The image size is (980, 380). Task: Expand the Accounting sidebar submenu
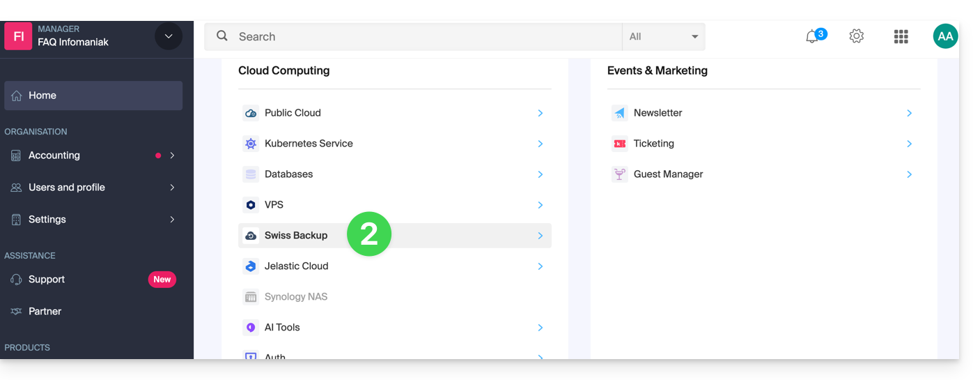pyautogui.click(x=172, y=155)
